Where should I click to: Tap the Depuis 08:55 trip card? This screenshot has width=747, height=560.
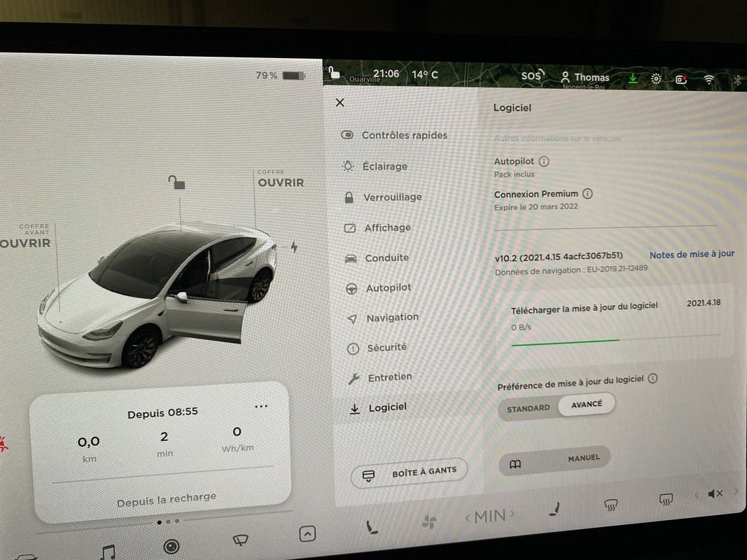[x=161, y=451]
